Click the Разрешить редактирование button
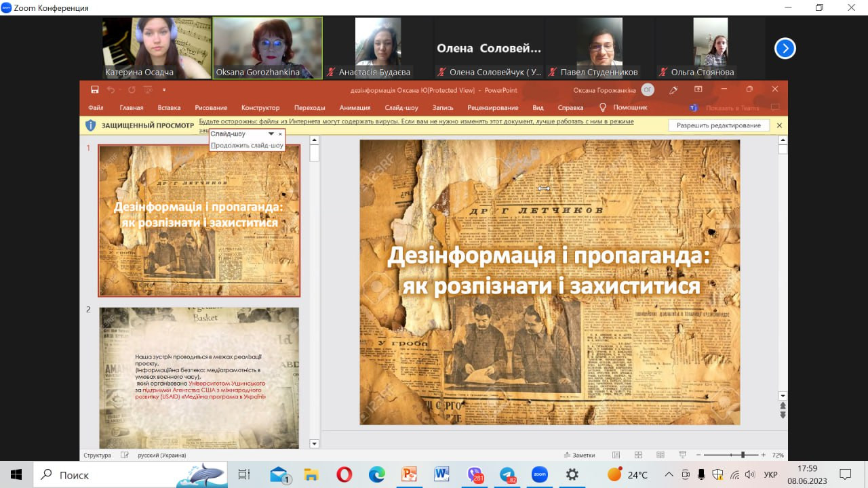 pyautogui.click(x=719, y=125)
